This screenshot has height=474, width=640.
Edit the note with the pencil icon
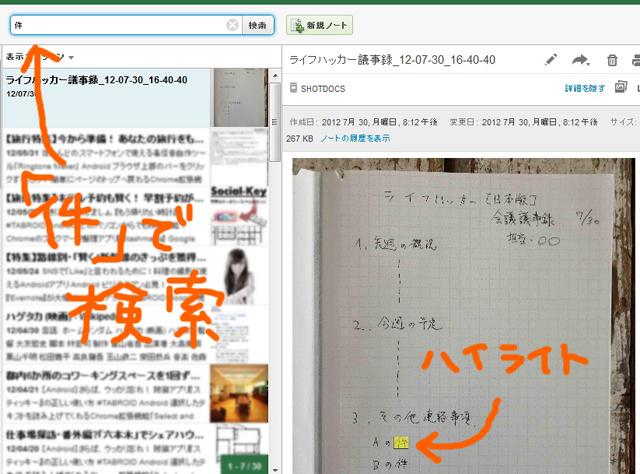click(x=551, y=60)
